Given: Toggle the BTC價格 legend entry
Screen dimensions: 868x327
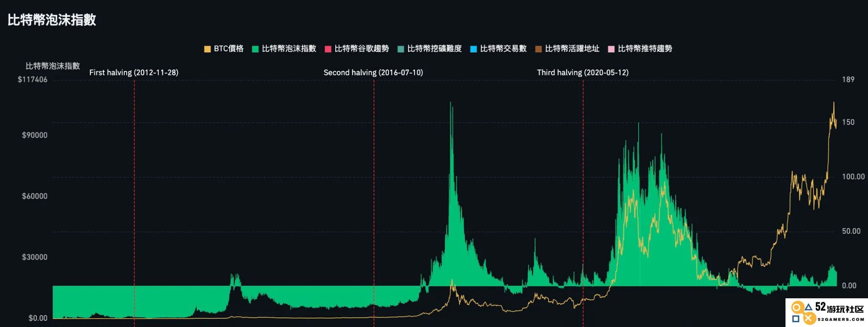Looking at the screenshot, I should point(224,49).
